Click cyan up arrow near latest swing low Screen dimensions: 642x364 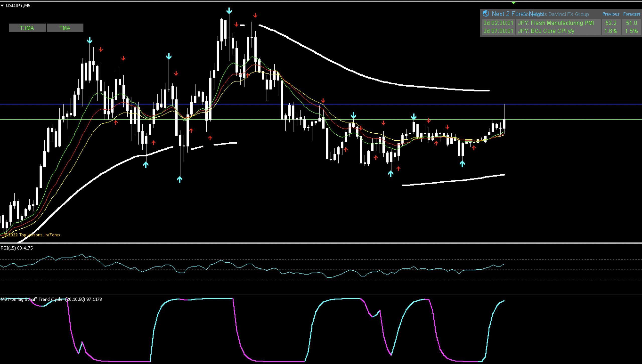click(x=462, y=164)
